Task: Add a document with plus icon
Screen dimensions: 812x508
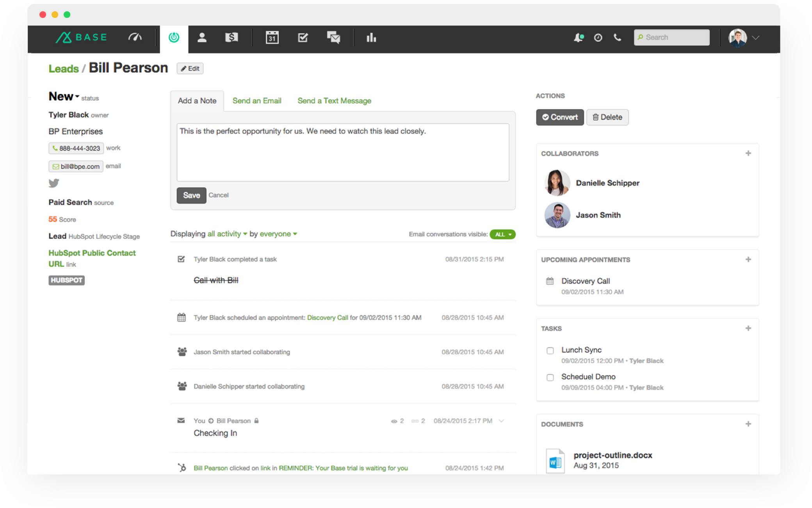Action: pyautogui.click(x=748, y=424)
